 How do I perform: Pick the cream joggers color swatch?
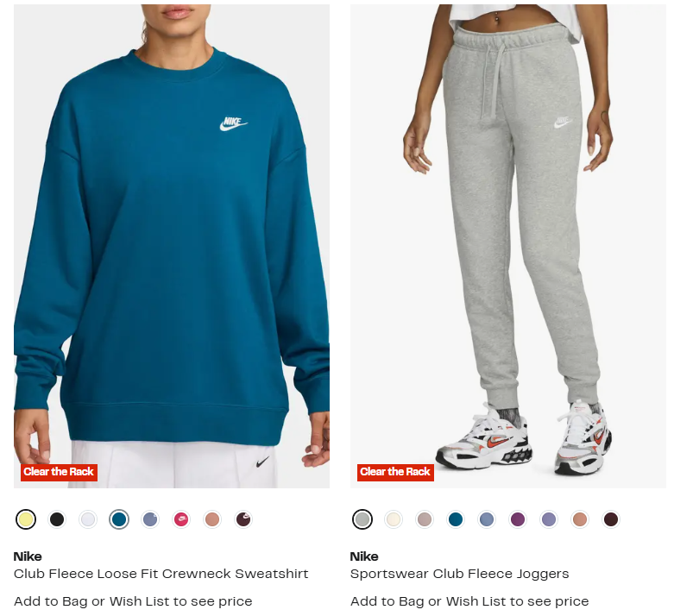[x=394, y=519]
